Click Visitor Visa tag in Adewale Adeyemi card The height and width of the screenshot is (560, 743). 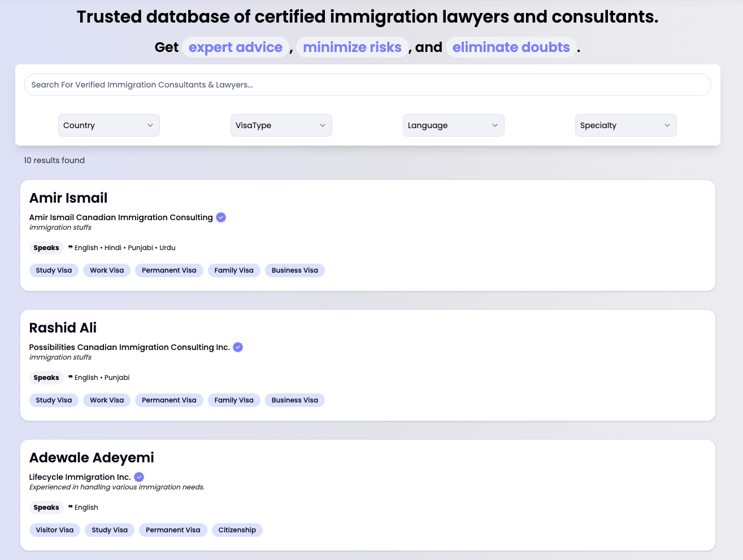pos(55,530)
